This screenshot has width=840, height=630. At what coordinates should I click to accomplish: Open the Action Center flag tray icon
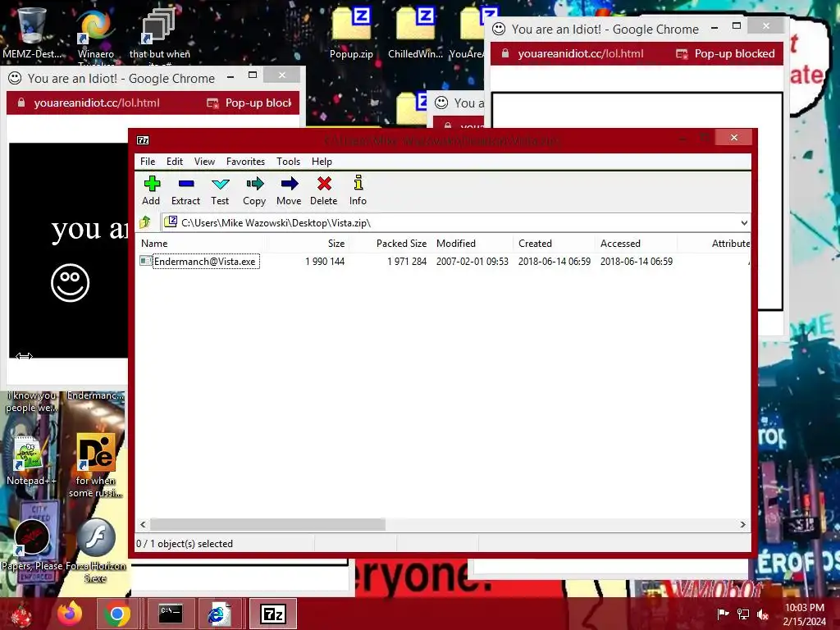tap(723, 614)
